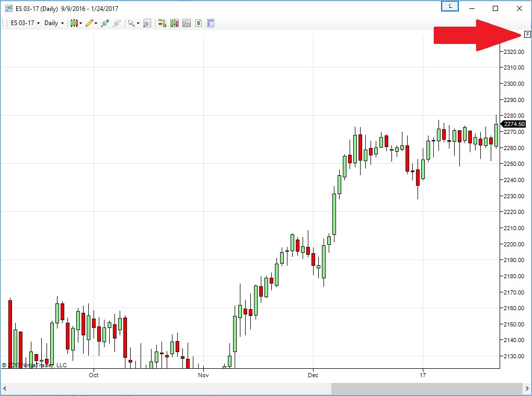The image size is (532, 396).
Task: Click the right arrow of horizontal scrollbar
Action: (527, 388)
